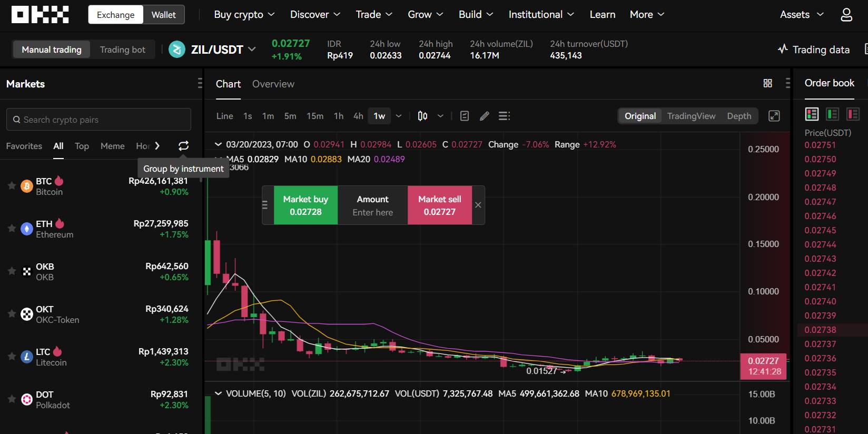
Task: Favorite the BTC pair star
Action: pyautogui.click(x=12, y=185)
